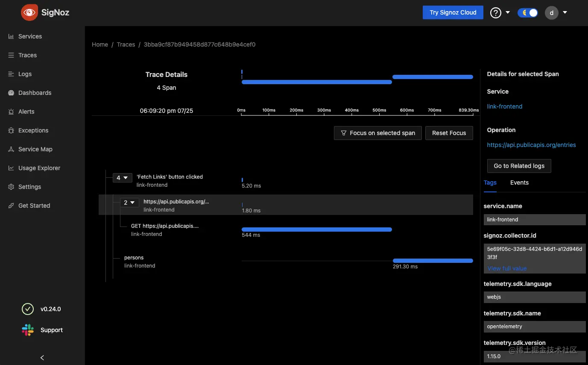Select the Tags tab
This screenshot has height=365, width=588.
(490, 182)
